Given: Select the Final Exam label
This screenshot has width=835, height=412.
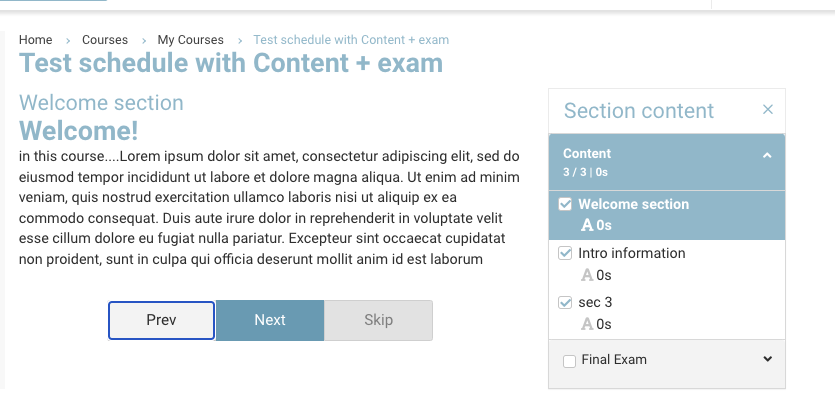Looking at the screenshot, I should click(x=614, y=360).
